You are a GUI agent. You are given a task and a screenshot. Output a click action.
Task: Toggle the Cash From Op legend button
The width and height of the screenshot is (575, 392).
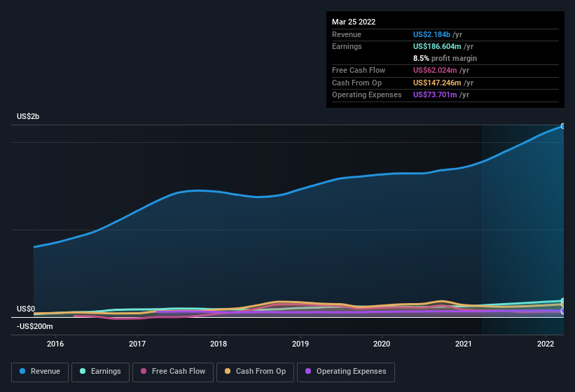[255, 372]
